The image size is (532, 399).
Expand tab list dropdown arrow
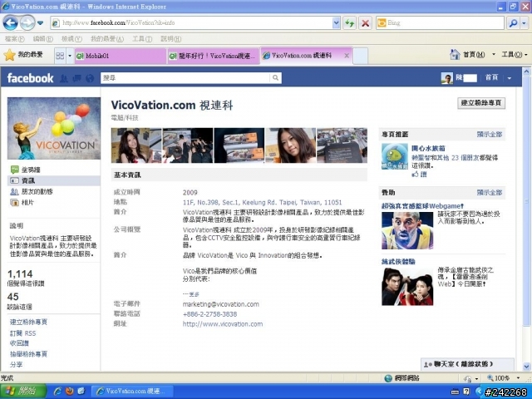click(70, 56)
